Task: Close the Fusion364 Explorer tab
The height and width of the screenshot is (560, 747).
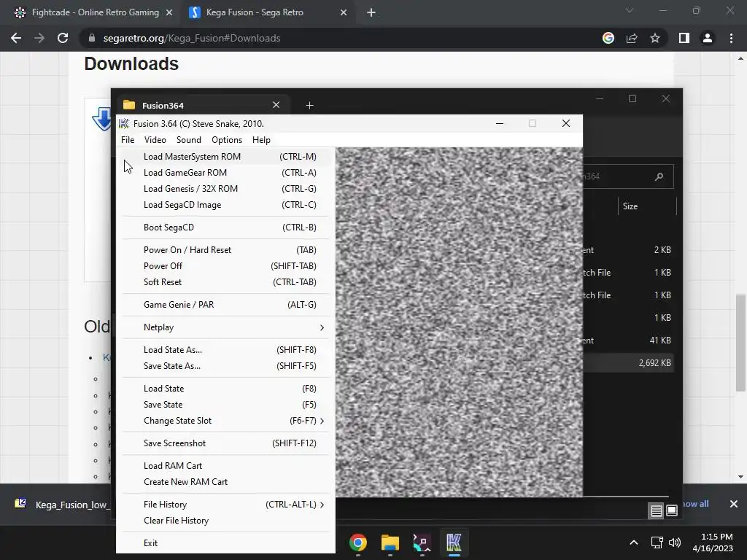Action: tap(276, 105)
